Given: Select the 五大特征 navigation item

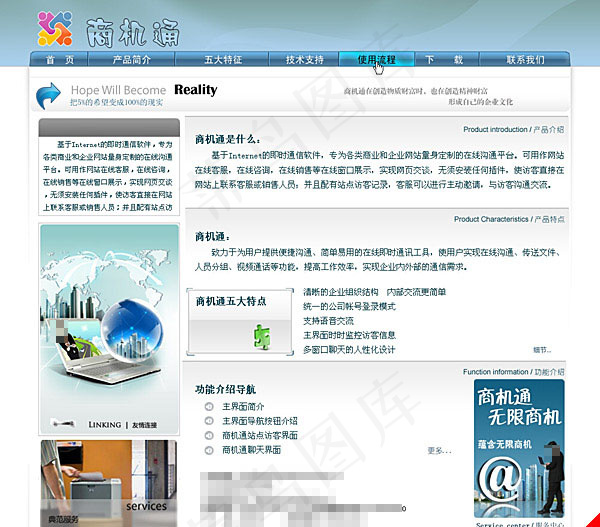Looking at the screenshot, I should [x=223, y=60].
